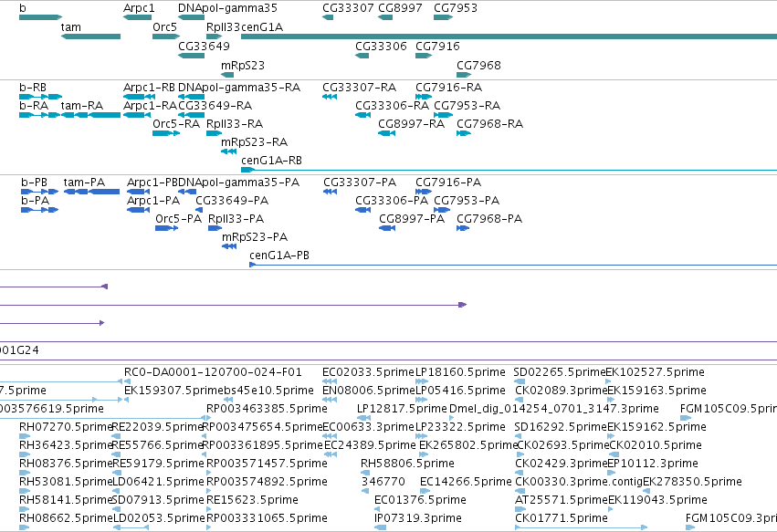Screen dimensions: 777x532
Task: Click the Arpc1-RB transcript
Action: pos(140,97)
